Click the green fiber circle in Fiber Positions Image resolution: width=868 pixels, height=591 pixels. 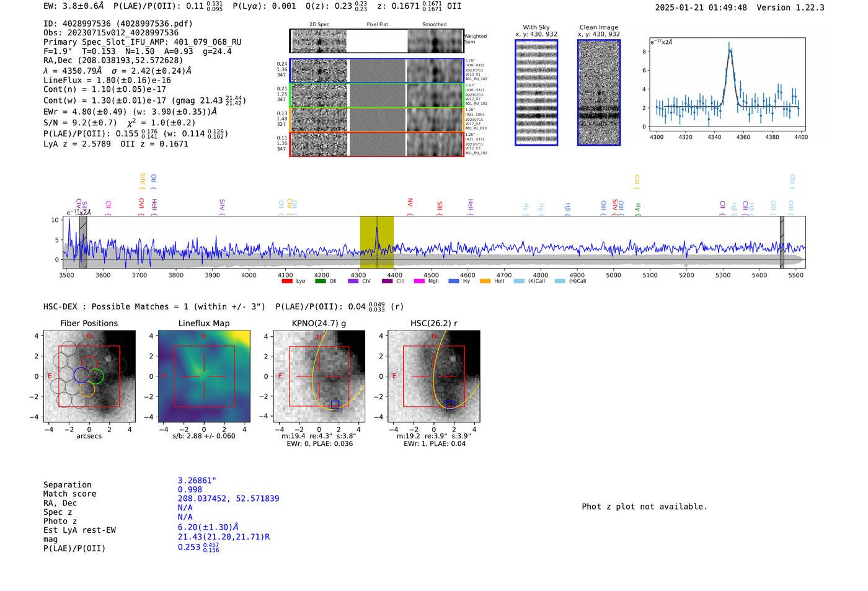[x=95, y=376]
